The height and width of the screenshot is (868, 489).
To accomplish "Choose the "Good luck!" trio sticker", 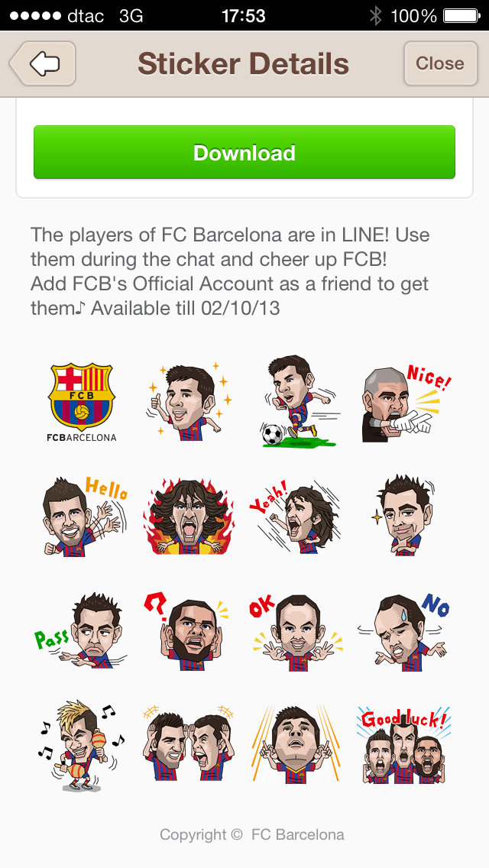I will 403,745.
